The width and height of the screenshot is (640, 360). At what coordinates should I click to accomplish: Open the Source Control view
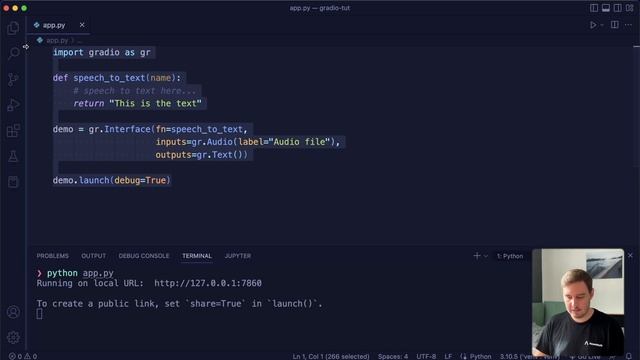13,79
